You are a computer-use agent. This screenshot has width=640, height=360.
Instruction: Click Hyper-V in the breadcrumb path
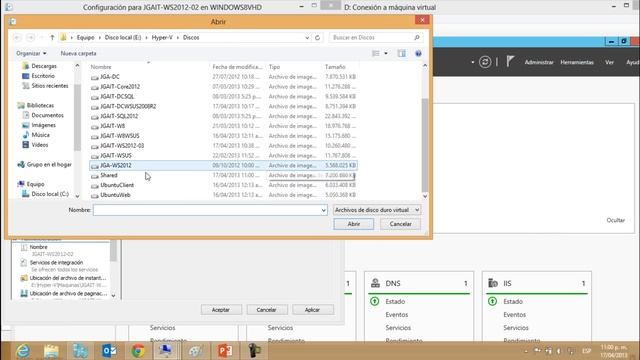(x=162, y=38)
